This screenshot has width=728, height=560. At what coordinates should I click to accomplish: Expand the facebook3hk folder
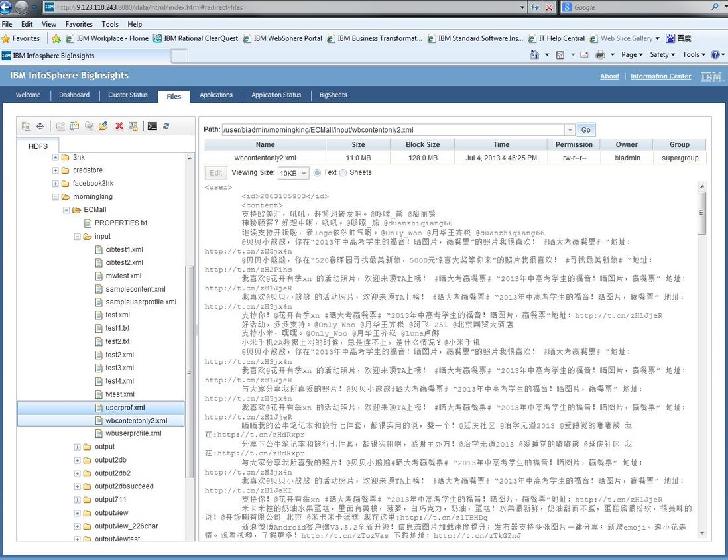[55, 184]
